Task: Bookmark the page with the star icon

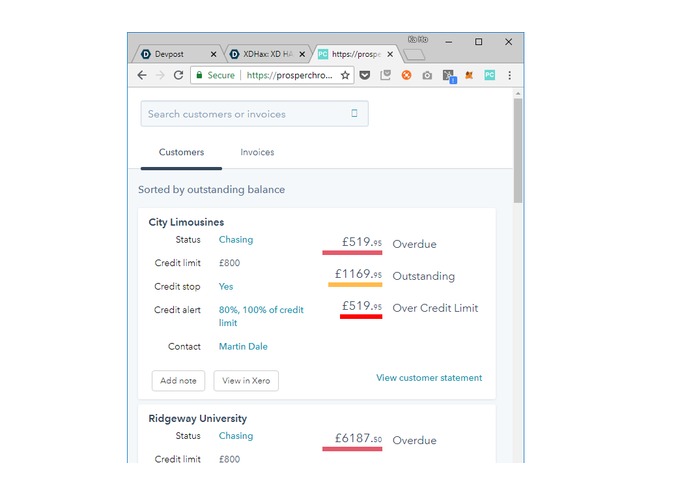Action: [x=345, y=75]
